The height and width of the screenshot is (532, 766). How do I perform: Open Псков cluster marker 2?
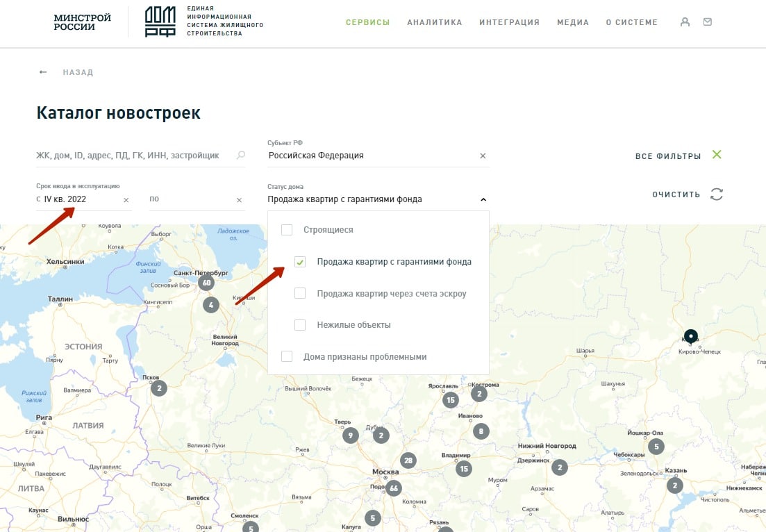coord(159,388)
